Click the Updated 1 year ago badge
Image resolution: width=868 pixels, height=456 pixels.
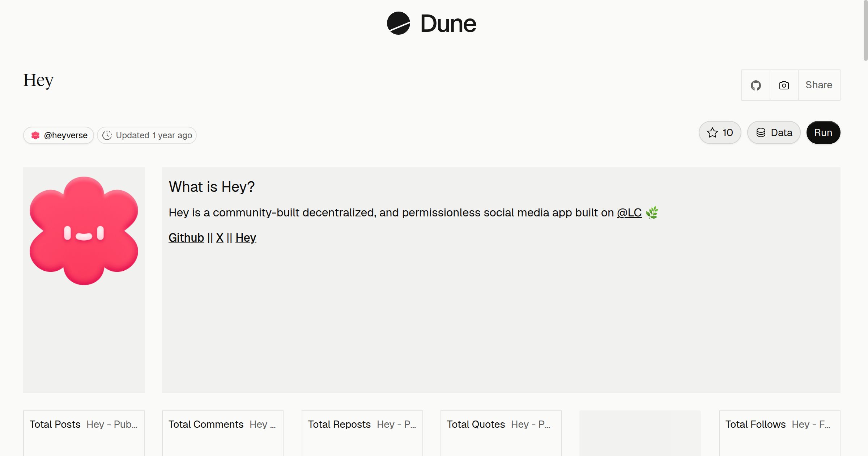point(147,135)
